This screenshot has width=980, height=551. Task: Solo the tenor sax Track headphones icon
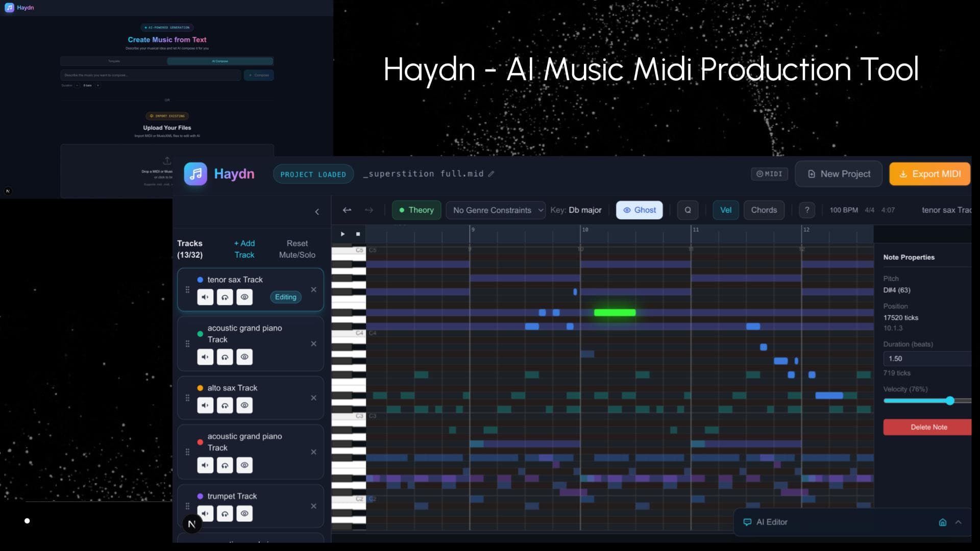point(225,297)
